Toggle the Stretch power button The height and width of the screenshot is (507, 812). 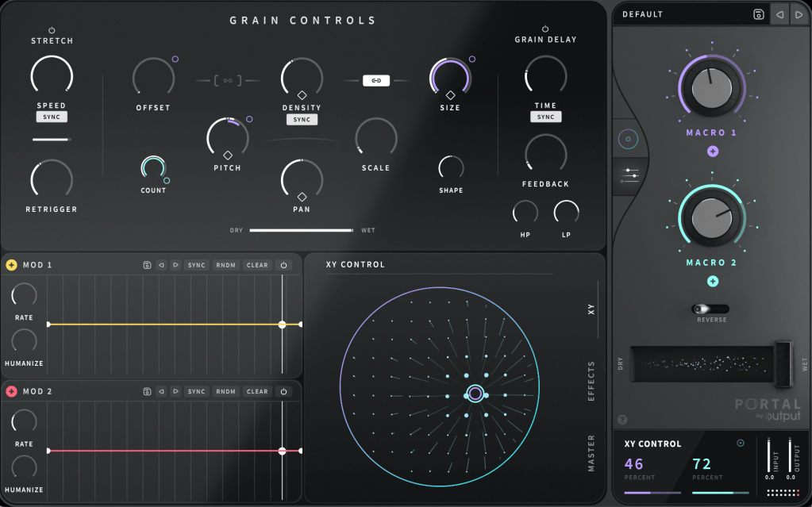(x=52, y=29)
